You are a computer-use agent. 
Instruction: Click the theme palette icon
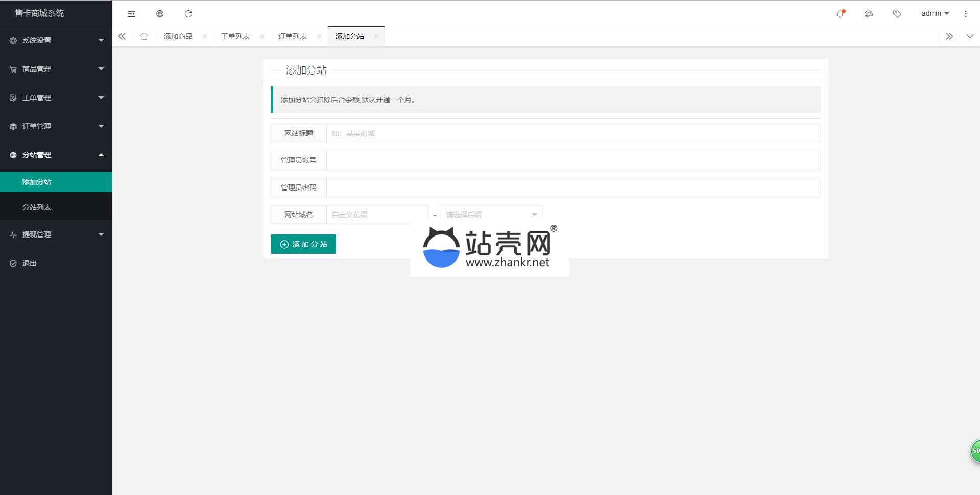(x=869, y=14)
